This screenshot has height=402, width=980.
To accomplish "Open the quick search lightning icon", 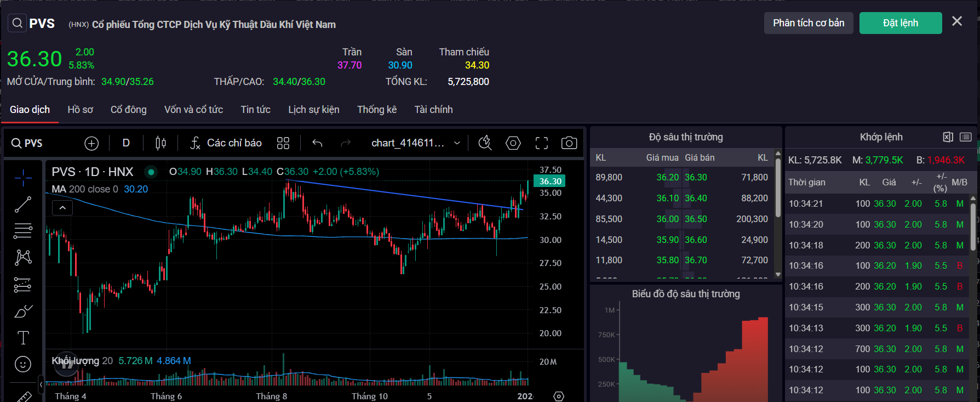I will coord(485,143).
